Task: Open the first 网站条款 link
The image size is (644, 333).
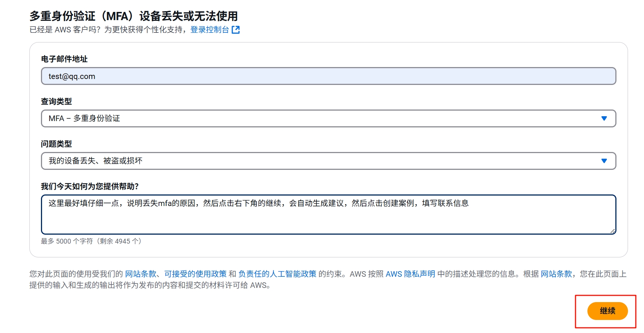Action: pyautogui.click(x=141, y=274)
